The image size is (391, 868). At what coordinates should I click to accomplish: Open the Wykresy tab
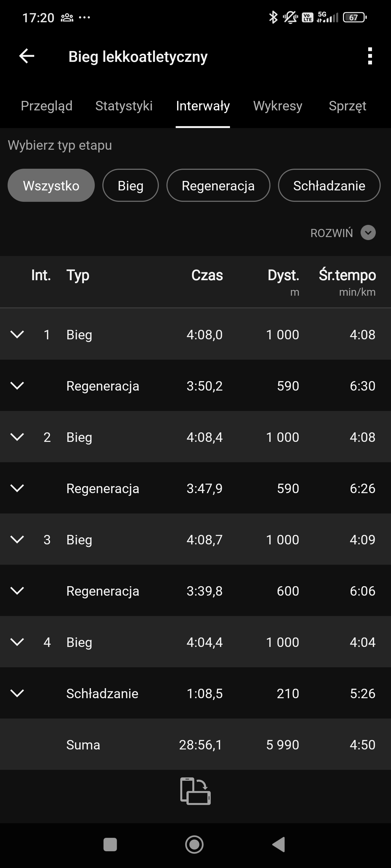pyautogui.click(x=277, y=106)
